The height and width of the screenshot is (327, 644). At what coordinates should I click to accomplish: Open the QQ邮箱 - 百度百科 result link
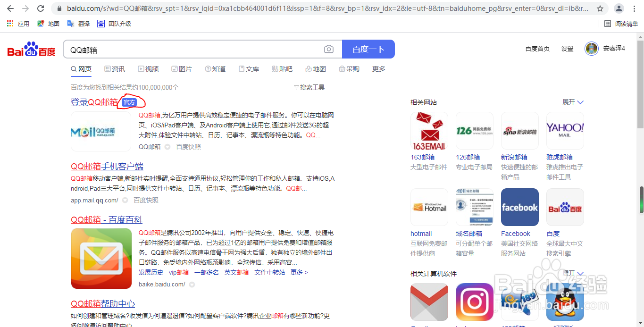[x=107, y=219]
